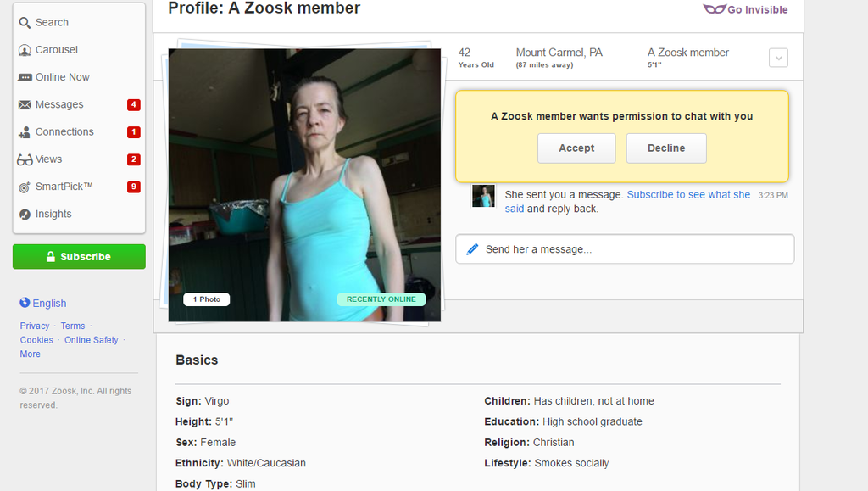The width and height of the screenshot is (868, 491).
Task: Click the Religion: Christian entry
Action: (529, 443)
